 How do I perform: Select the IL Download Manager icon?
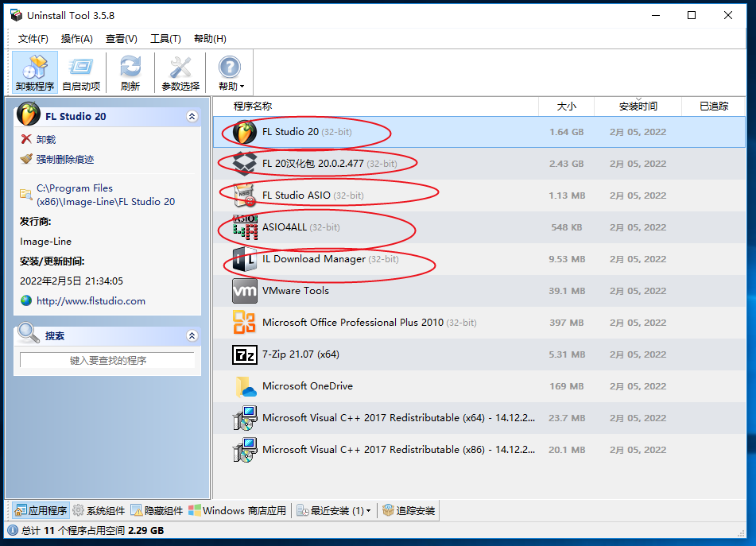[x=244, y=259]
